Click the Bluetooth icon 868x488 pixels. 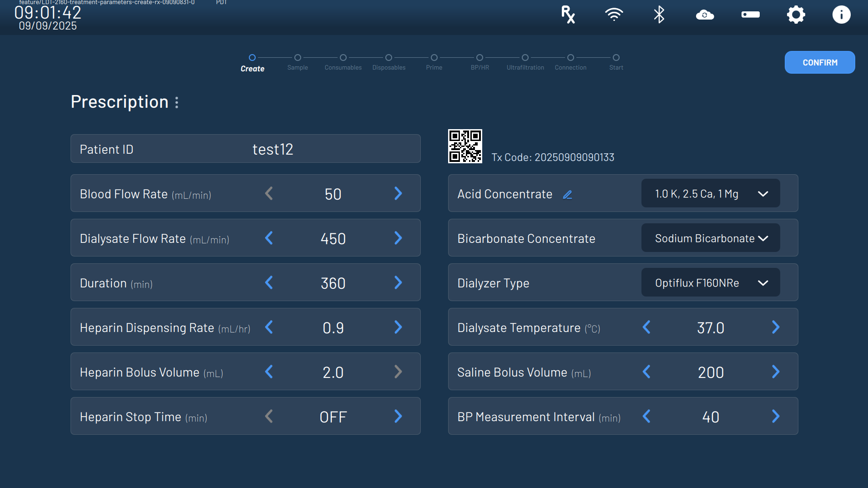click(659, 15)
